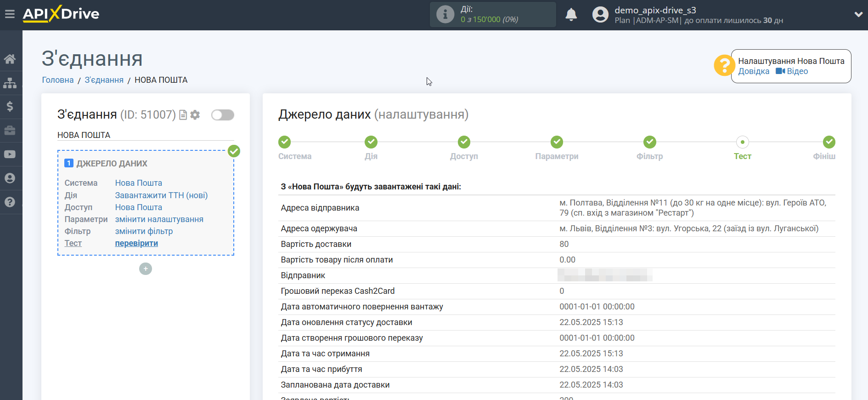
Task: Open the YouTube video icon in sidebar
Action: click(10, 154)
